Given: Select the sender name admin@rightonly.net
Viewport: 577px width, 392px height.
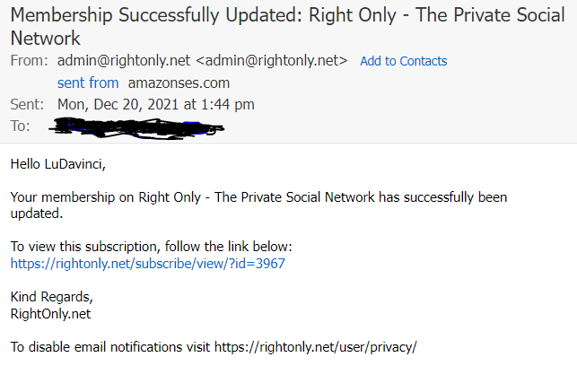Looking at the screenshot, I should point(124,61).
